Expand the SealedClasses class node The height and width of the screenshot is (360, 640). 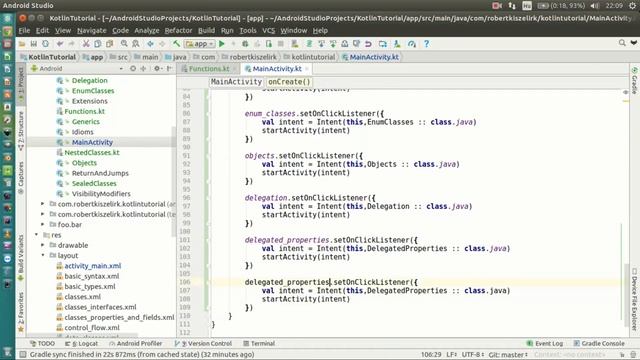click(x=67, y=183)
